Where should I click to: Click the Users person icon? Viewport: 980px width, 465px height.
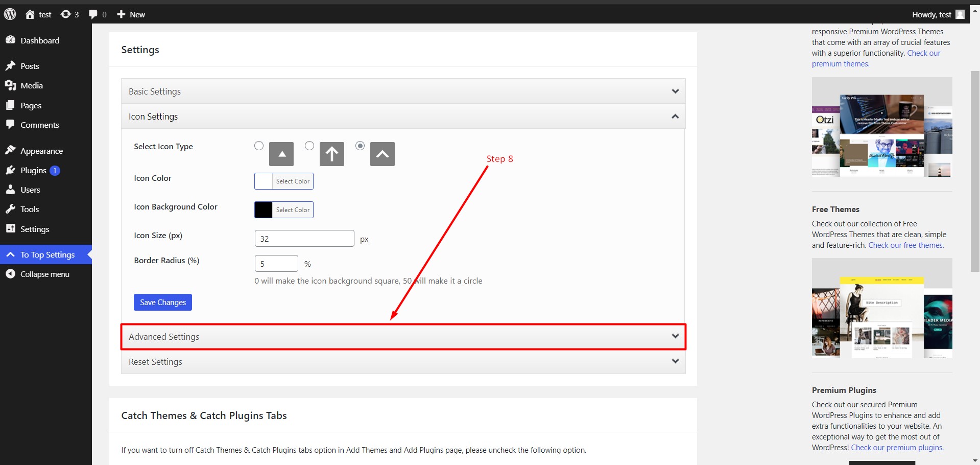pyautogui.click(x=10, y=190)
